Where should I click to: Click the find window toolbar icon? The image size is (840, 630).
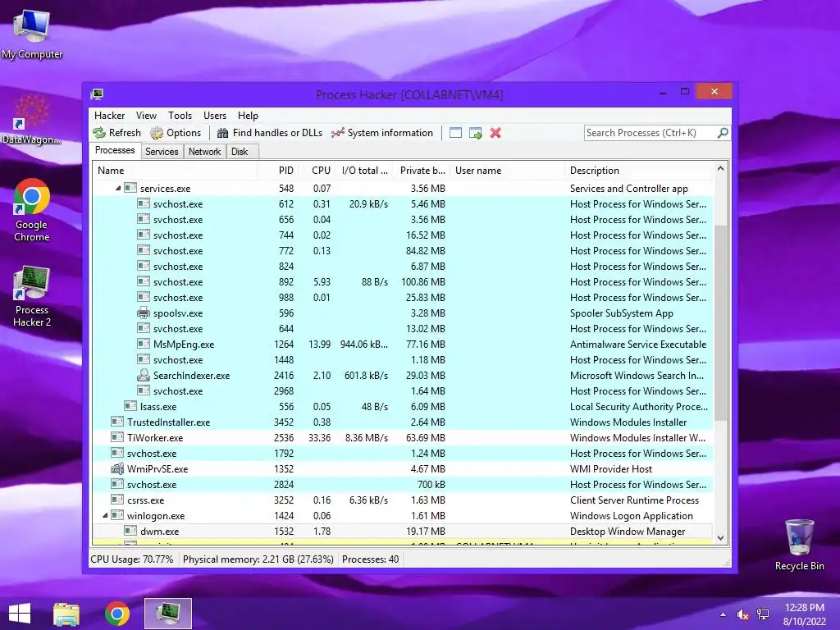click(x=455, y=133)
